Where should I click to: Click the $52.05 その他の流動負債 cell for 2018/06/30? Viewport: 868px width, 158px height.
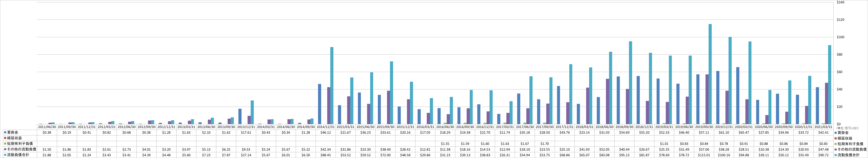(604, 149)
